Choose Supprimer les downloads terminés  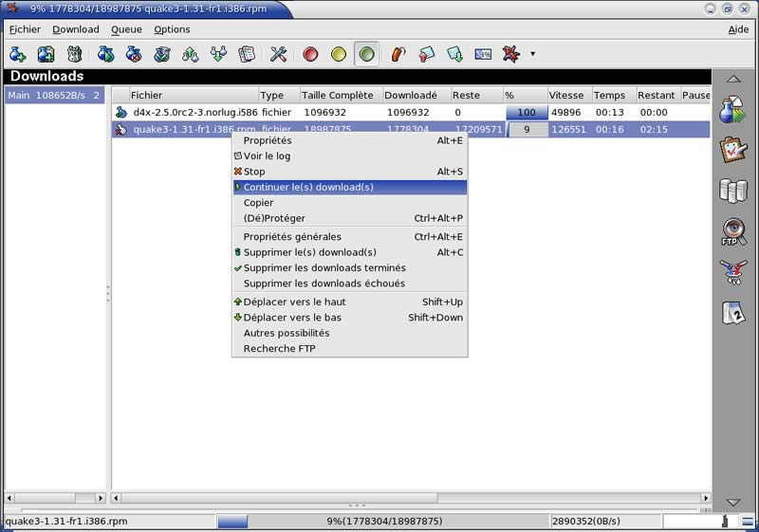click(x=349, y=268)
